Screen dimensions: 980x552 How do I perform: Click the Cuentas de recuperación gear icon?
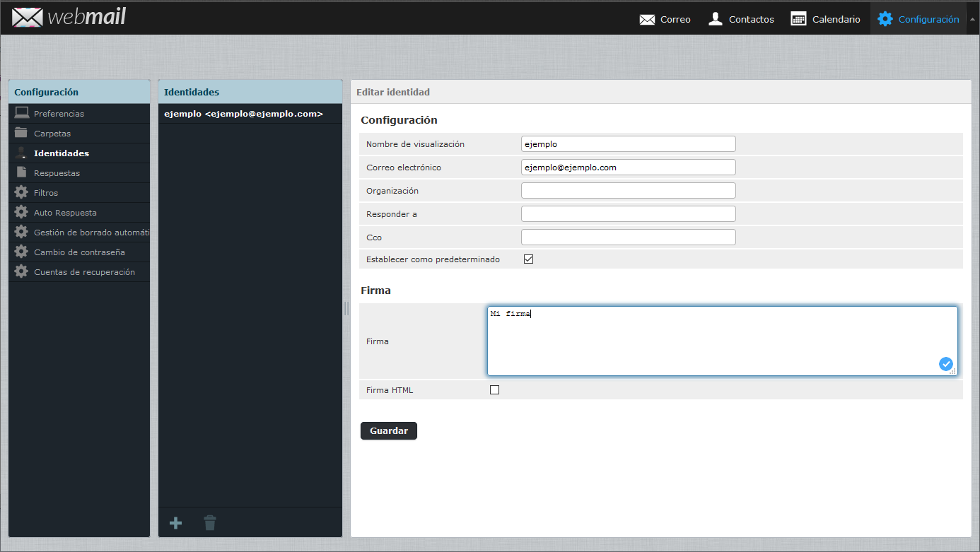tap(22, 271)
